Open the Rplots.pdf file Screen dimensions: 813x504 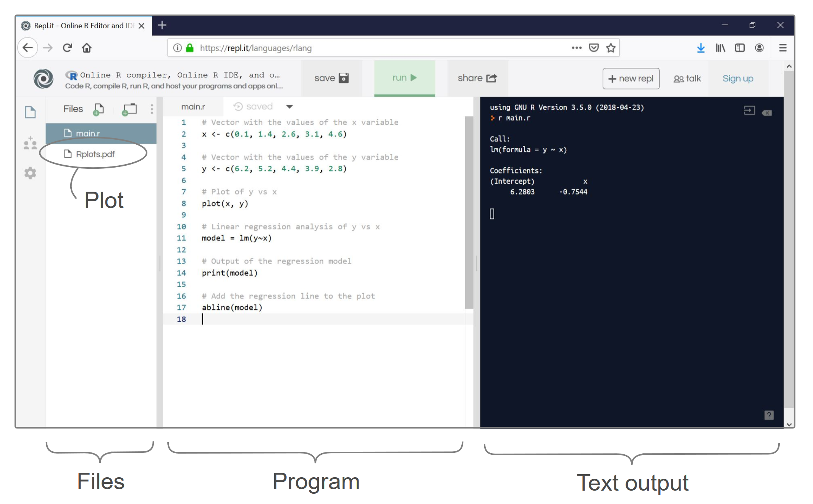tap(95, 154)
